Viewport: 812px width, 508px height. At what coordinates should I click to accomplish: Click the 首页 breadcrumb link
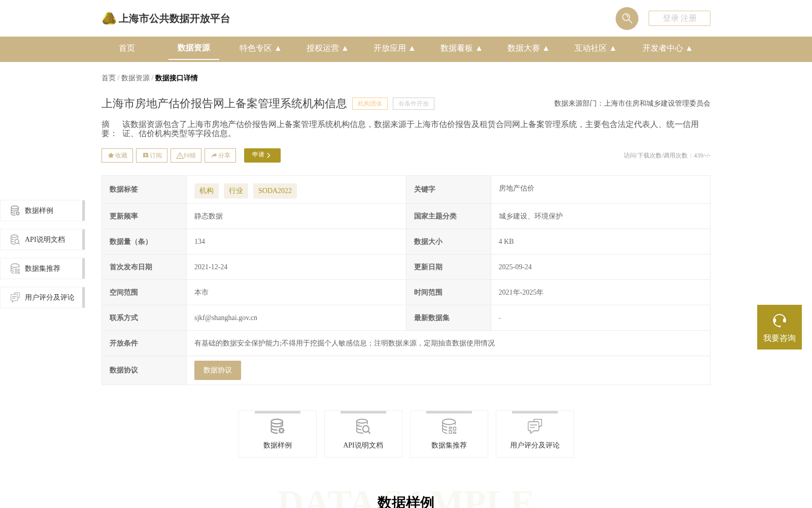point(109,78)
